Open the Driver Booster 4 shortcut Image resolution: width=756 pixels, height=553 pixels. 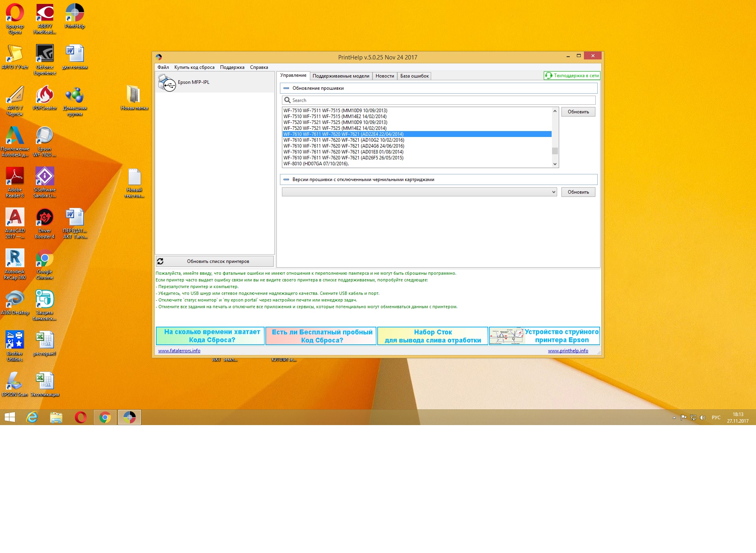click(x=45, y=224)
